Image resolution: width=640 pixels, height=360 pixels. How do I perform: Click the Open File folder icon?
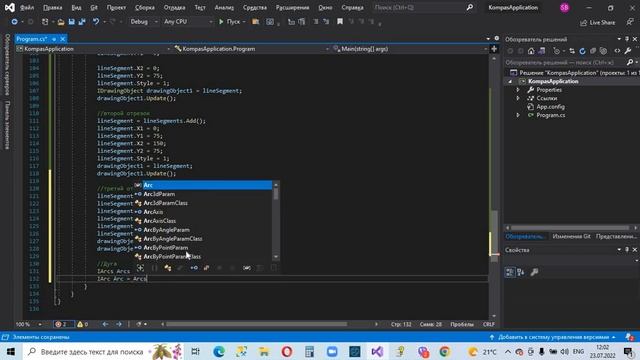point(61,22)
